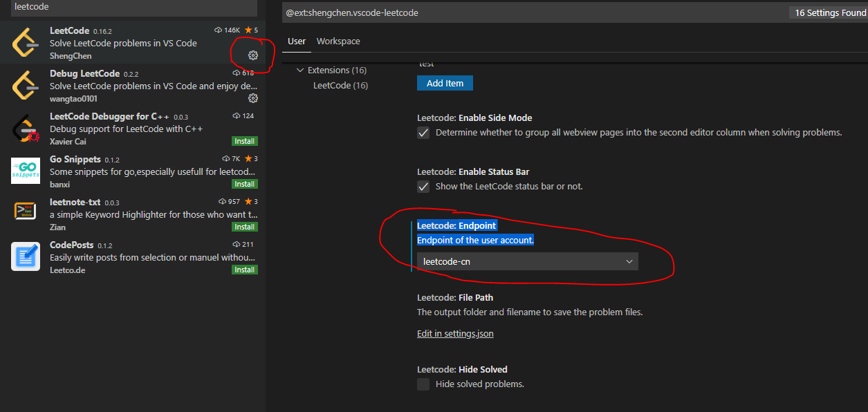Select LeetCode (16) in the settings tree
The image size is (868, 412).
[x=340, y=85]
